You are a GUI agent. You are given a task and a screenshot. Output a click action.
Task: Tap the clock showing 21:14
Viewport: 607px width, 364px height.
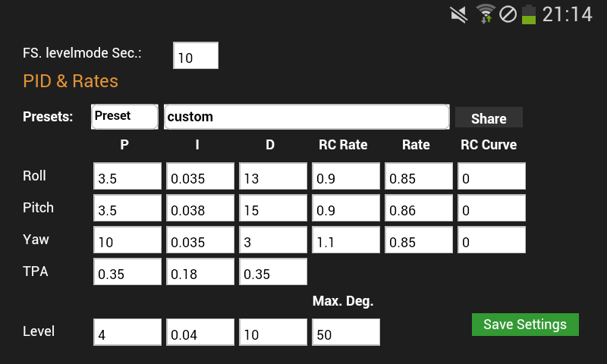pyautogui.click(x=567, y=14)
